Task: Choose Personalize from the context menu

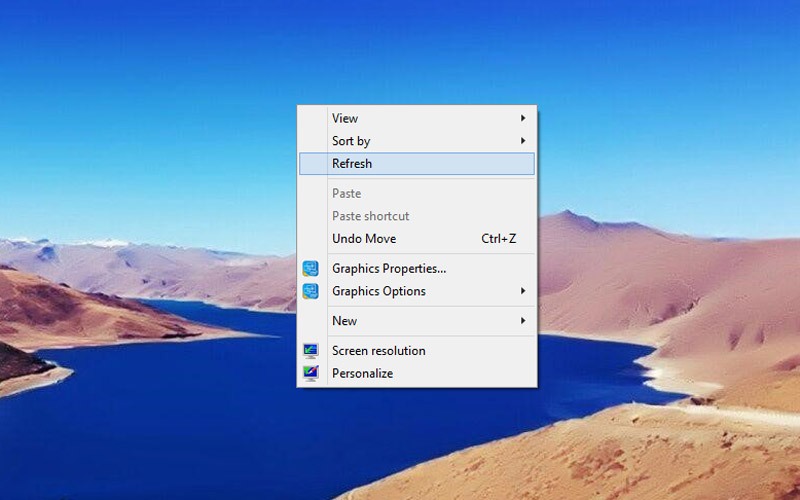Action: click(x=417, y=373)
